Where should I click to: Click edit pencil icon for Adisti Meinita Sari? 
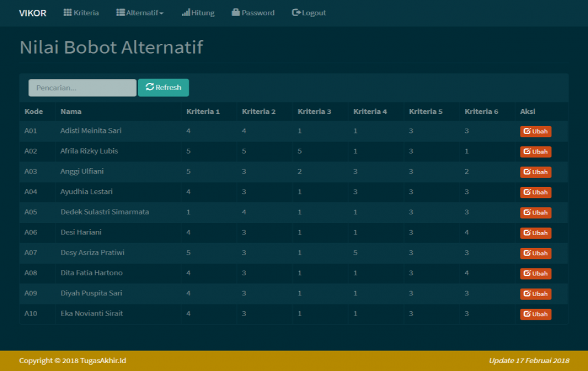(527, 132)
